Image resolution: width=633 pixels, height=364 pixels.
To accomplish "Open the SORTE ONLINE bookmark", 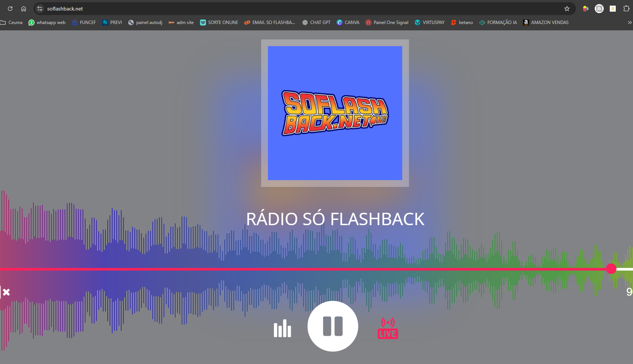I will (x=219, y=23).
